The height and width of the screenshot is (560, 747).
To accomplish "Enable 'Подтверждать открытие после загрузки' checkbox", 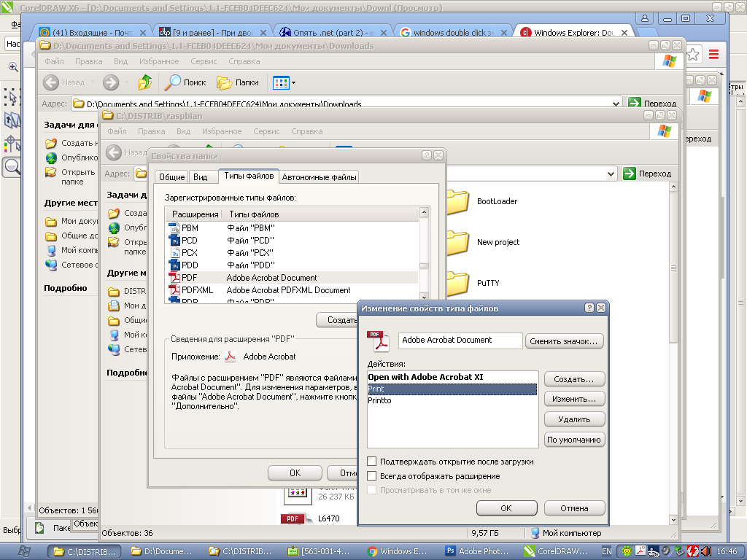I will click(372, 461).
